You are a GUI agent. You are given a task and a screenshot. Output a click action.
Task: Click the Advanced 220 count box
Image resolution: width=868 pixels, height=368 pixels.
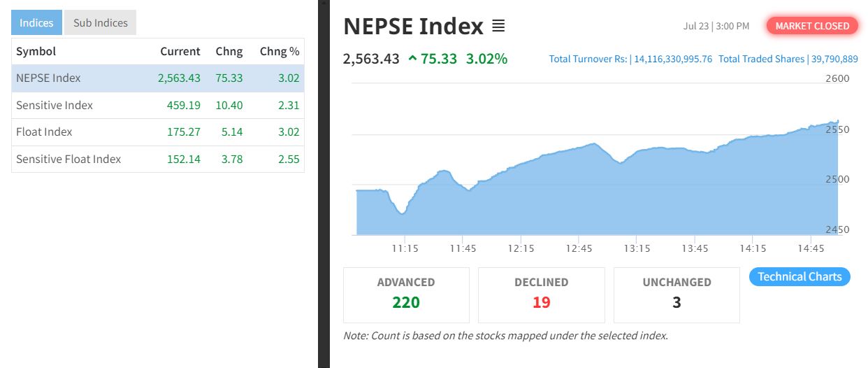[x=406, y=295]
